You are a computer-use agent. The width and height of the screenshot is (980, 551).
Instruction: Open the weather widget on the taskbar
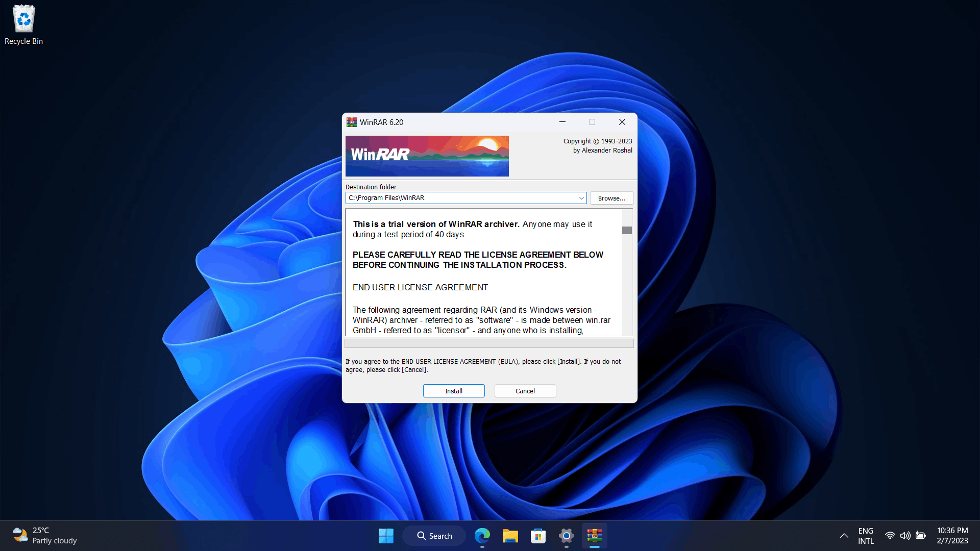[x=45, y=536]
